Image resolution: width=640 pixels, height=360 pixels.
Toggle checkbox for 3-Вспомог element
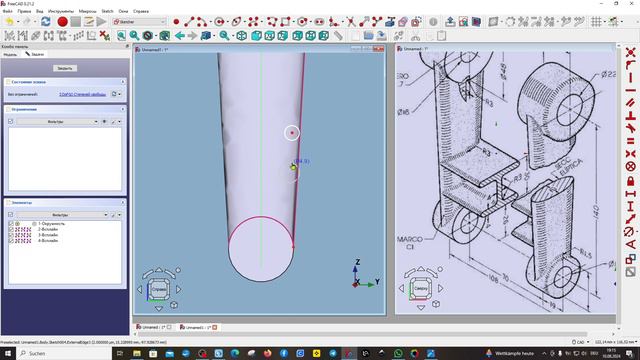click(11, 235)
